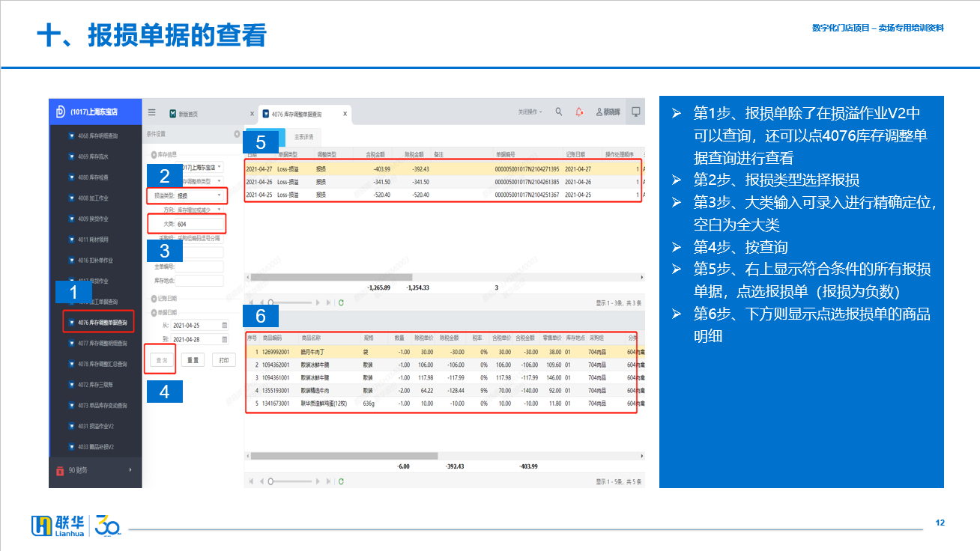
Task: Click the 重置 button
Action: pyautogui.click(x=193, y=360)
